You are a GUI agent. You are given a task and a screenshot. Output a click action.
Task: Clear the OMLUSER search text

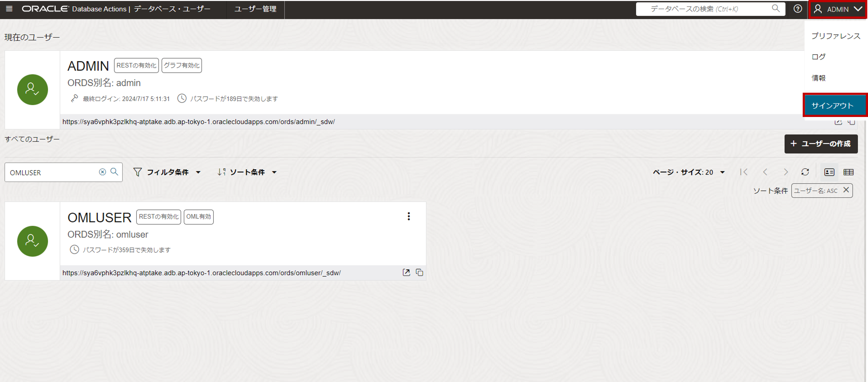(102, 172)
